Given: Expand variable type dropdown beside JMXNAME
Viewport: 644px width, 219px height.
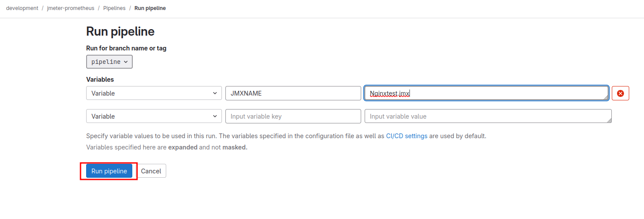Looking at the screenshot, I should coord(154,93).
